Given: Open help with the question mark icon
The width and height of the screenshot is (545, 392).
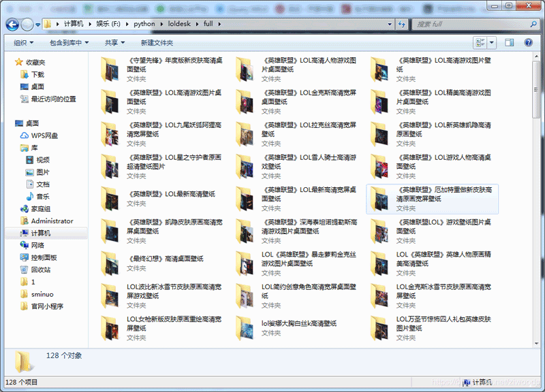Looking at the screenshot, I should [x=529, y=43].
